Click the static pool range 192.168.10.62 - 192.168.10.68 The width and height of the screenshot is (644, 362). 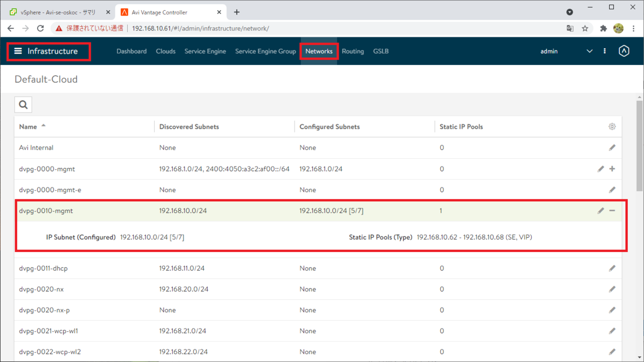pos(460,237)
